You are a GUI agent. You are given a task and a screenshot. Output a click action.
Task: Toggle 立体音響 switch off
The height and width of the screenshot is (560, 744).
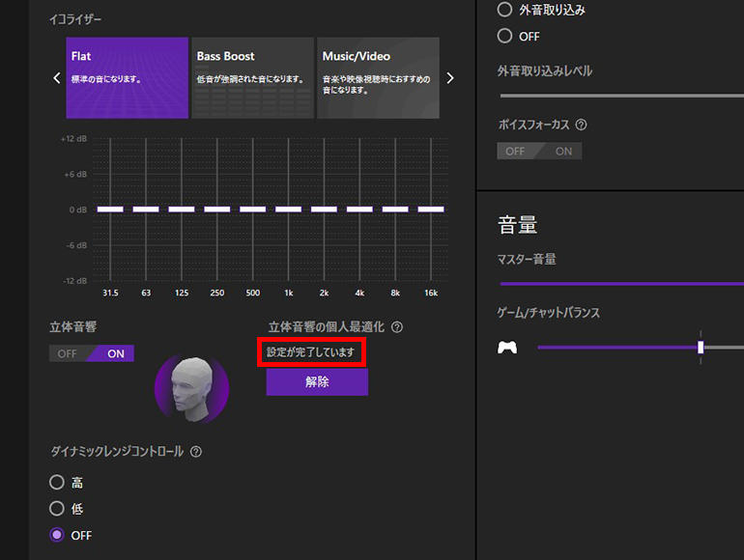pos(68,353)
